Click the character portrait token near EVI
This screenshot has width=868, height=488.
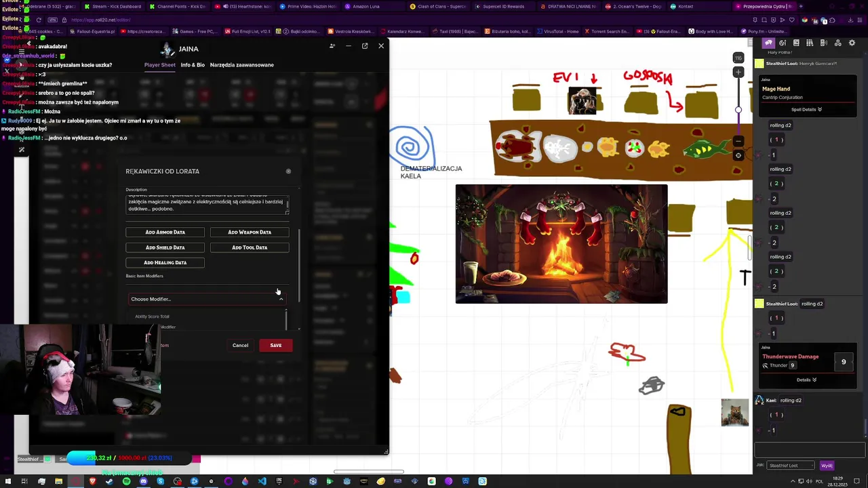pyautogui.click(x=583, y=100)
